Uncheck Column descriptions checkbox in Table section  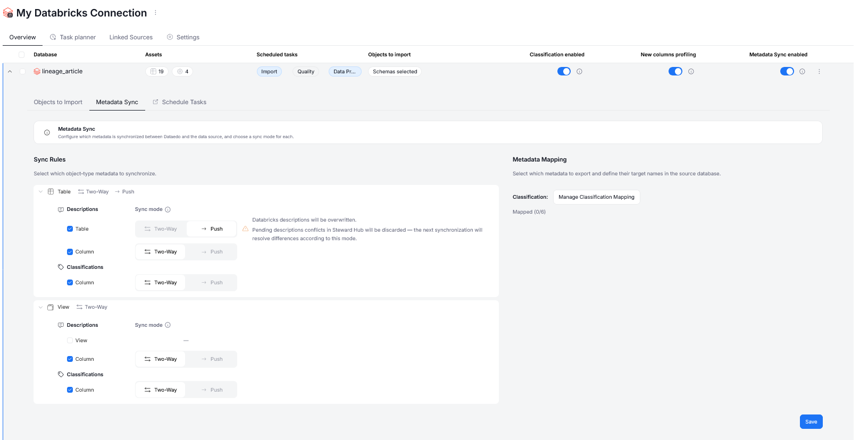click(x=70, y=252)
